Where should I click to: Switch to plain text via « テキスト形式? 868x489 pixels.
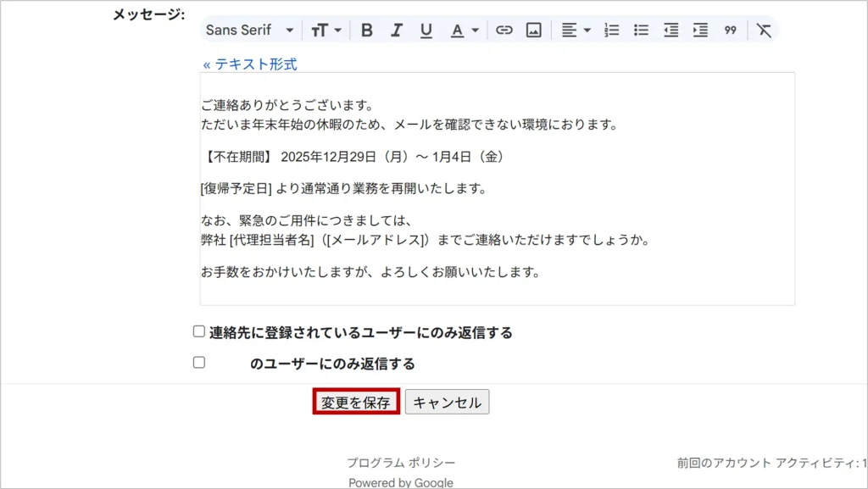(250, 64)
